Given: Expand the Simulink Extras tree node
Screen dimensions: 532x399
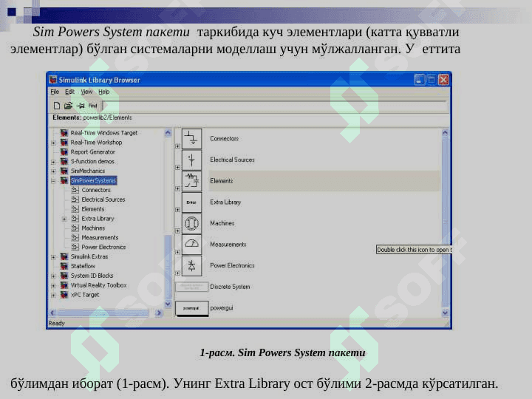Looking at the screenshot, I should (53, 257).
